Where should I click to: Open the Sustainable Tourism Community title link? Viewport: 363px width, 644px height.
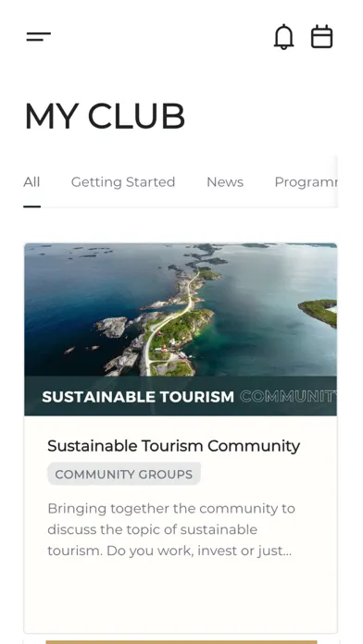(173, 446)
